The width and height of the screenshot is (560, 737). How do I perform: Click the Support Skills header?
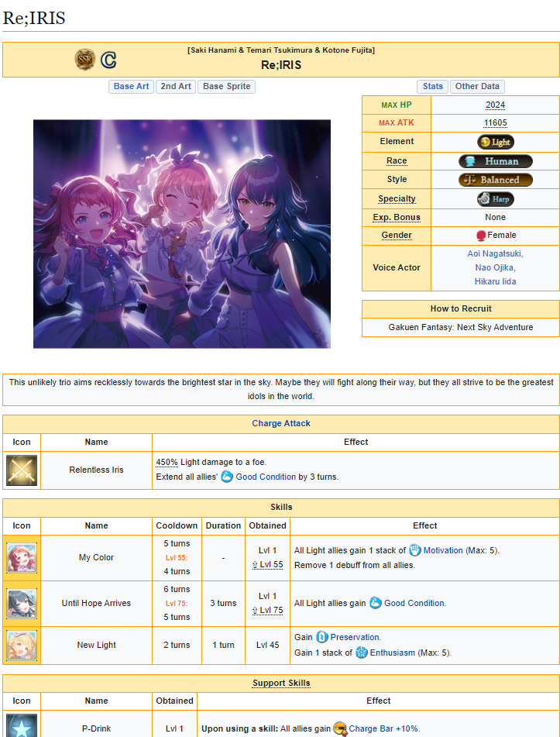[x=281, y=684]
